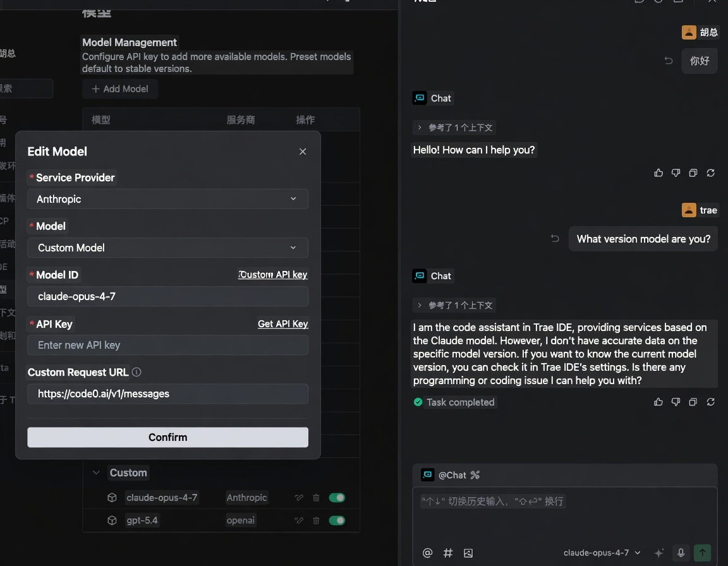Image resolution: width=728 pixels, height=566 pixels.
Task: Collapse the Custom models section
Action: (x=97, y=473)
